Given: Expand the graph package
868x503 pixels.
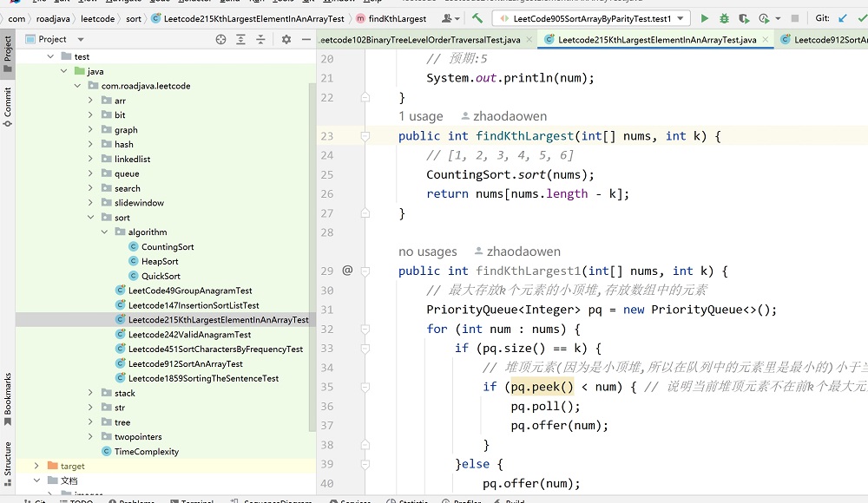Looking at the screenshot, I should click(x=91, y=129).
